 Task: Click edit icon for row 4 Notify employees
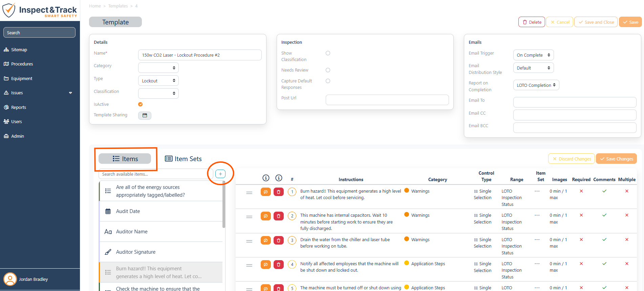tap(266, 265)
